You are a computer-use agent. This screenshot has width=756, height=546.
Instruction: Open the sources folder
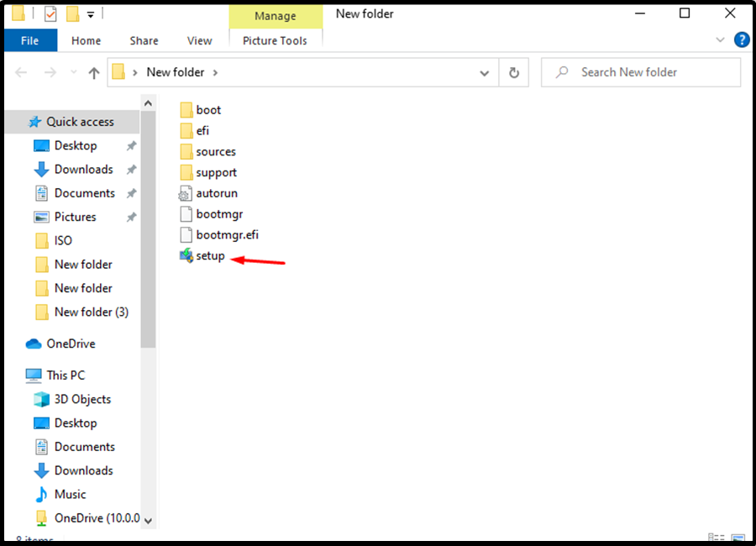point(216,151)
